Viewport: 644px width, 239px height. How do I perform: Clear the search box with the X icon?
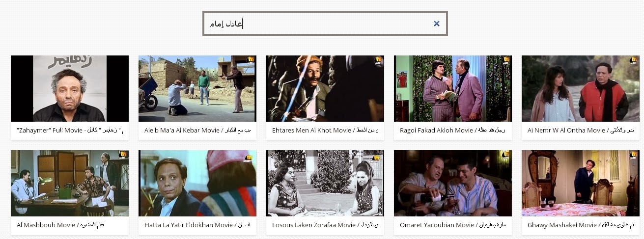[x=437, y=24]
